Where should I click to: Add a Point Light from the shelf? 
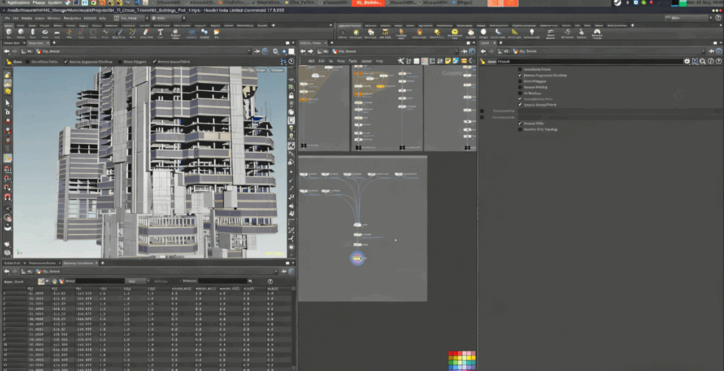coord(356,33)
